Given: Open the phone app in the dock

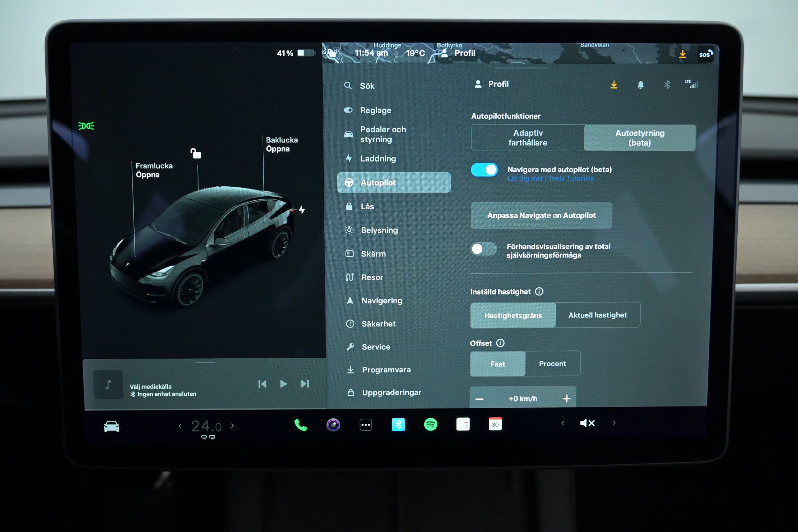Looking at the screenshot, I should (300, 425).
